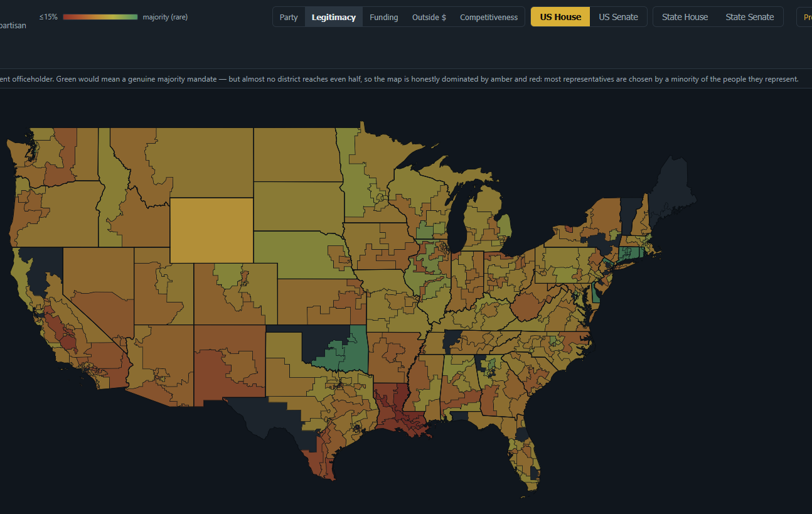Select the large olive western Nebraska district
812x514 pixels.
295,254
